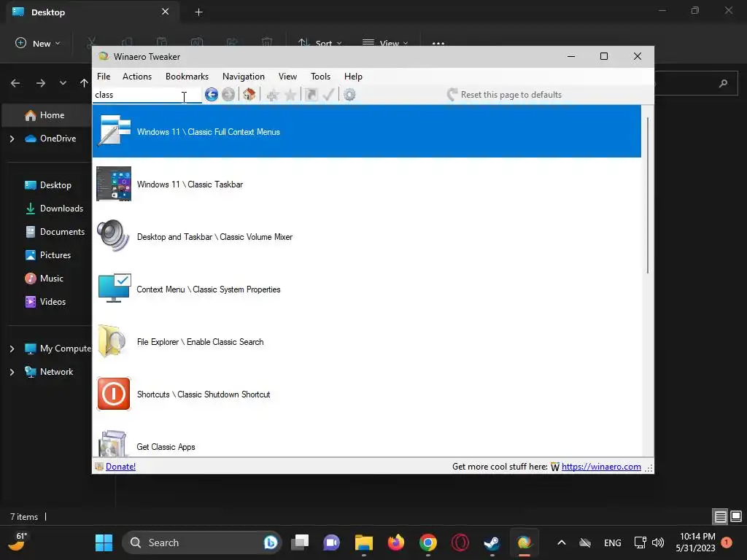The width and height of the screenshot is (747, 560).
Task: Click the Back arrow in Winaero Tweaker toolbar
Action: (212, 95)
